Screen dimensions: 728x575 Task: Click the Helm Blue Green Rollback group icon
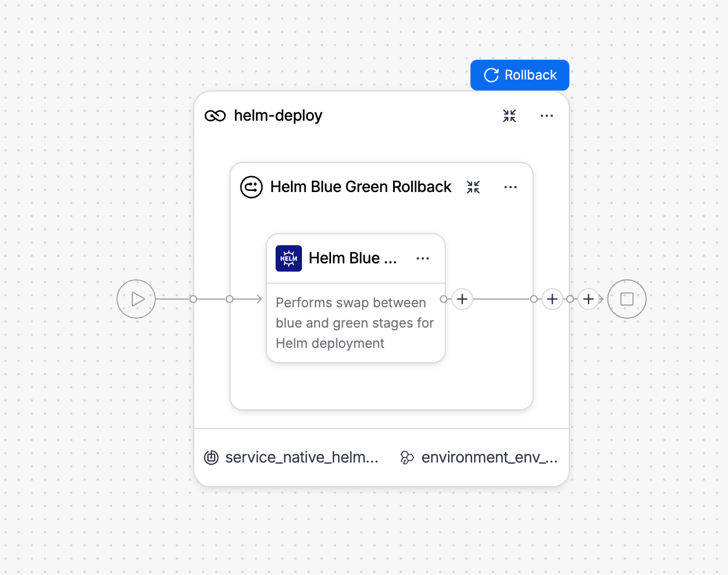[251, 187]
